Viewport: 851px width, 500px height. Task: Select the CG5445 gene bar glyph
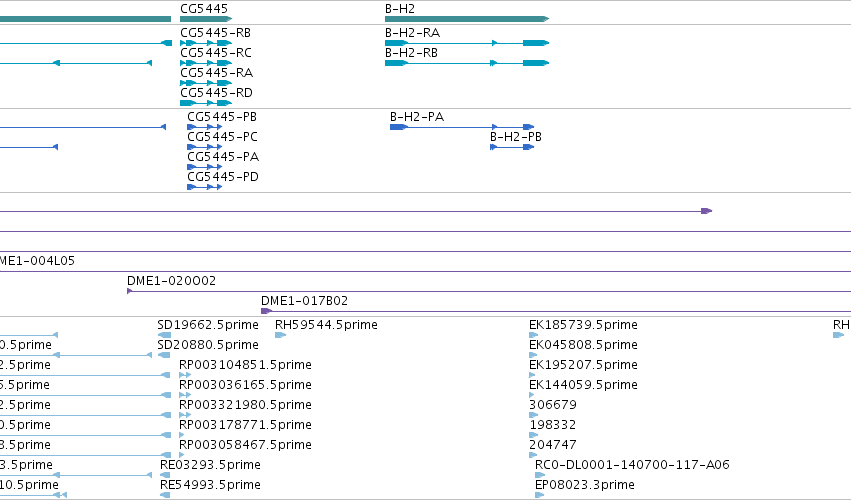click(x=206, y=19)
